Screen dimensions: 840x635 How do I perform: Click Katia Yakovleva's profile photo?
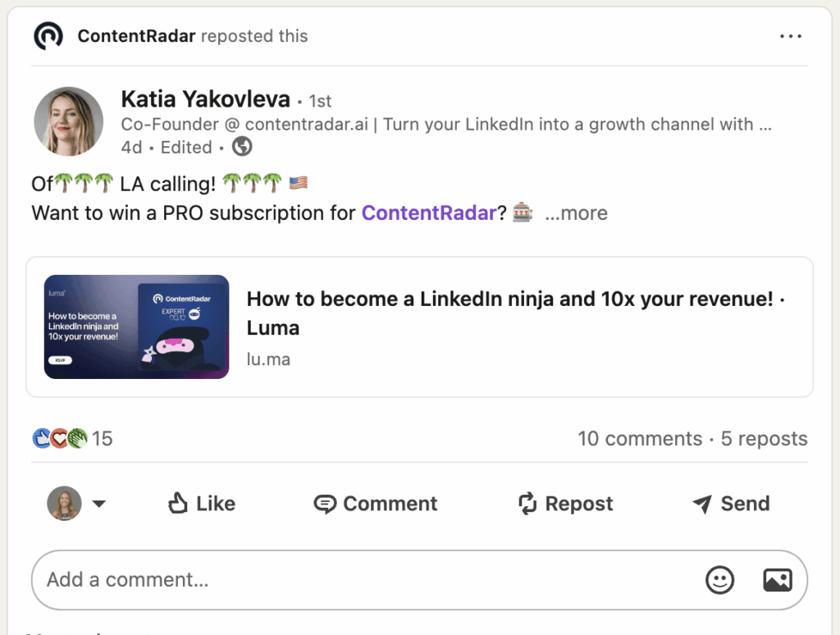pyautogui.click(x=69, y=121)
